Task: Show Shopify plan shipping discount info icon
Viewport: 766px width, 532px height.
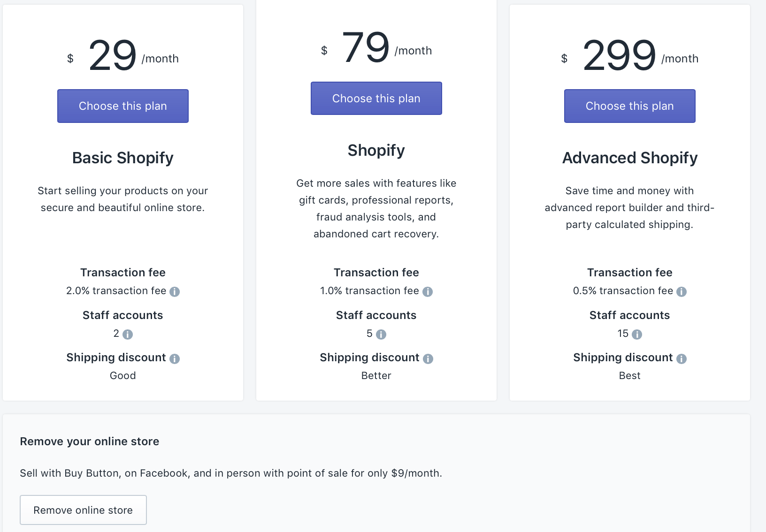Action: [x=428, y=359]
